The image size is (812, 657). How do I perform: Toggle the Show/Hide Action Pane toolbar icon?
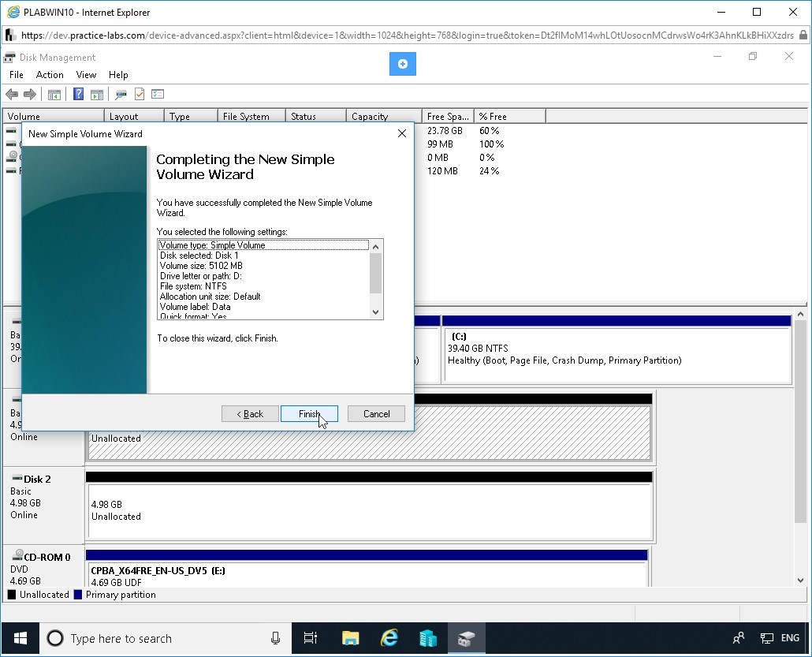97,95
